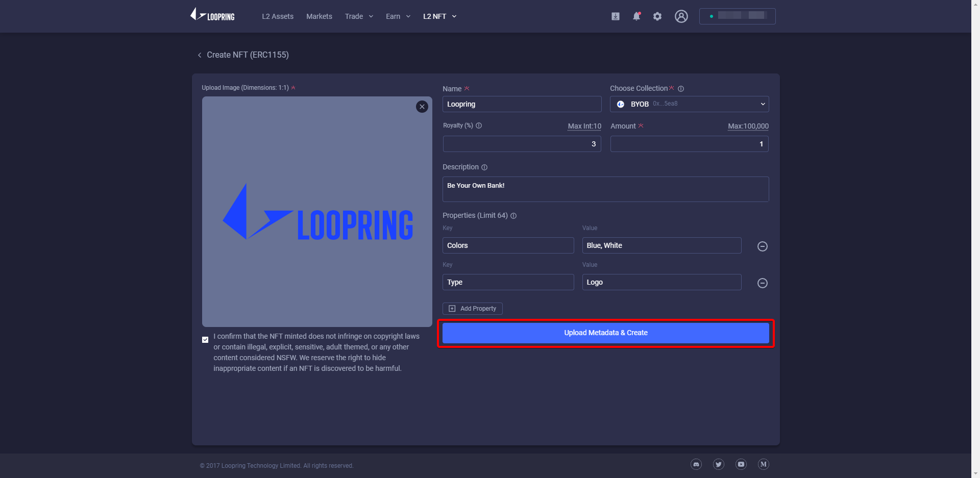Click Upload Metadata & Create button
Screen dimensions: 980x478
(606, 333)
